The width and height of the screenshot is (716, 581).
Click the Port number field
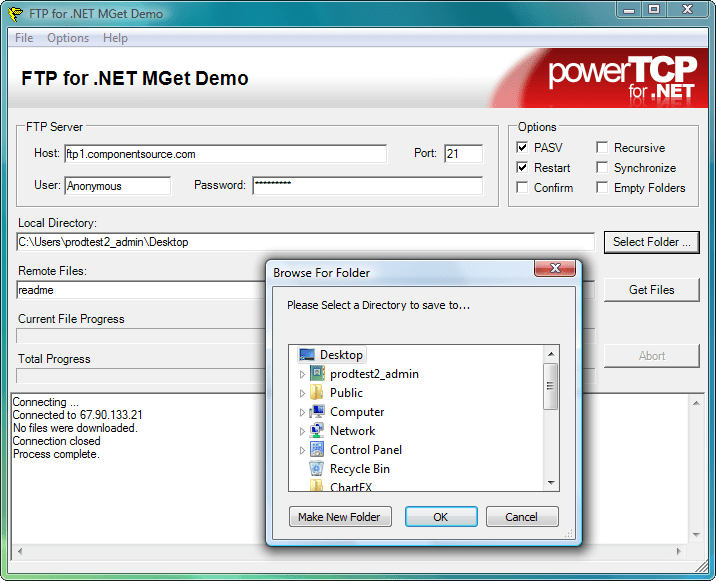tap(463, 153)
